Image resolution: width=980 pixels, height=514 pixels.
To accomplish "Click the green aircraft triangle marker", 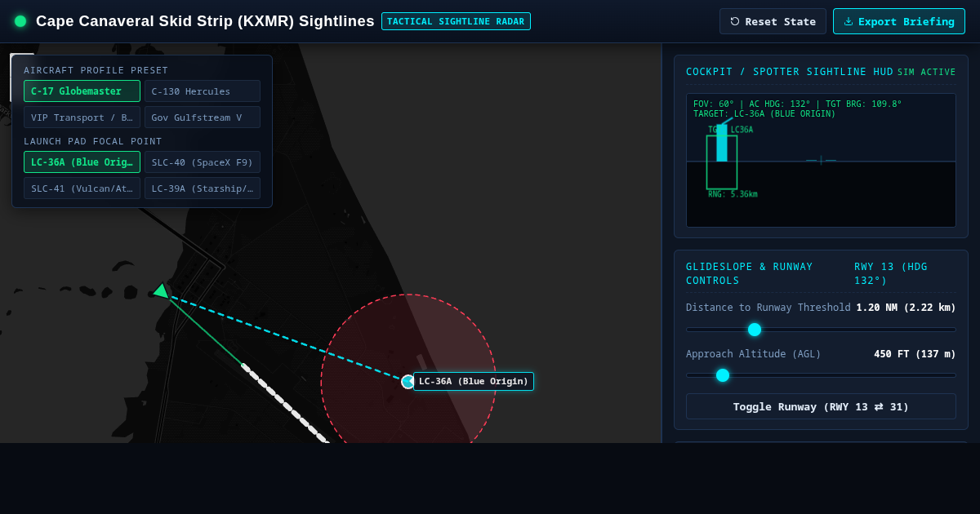I will click(x=161, y=290).
